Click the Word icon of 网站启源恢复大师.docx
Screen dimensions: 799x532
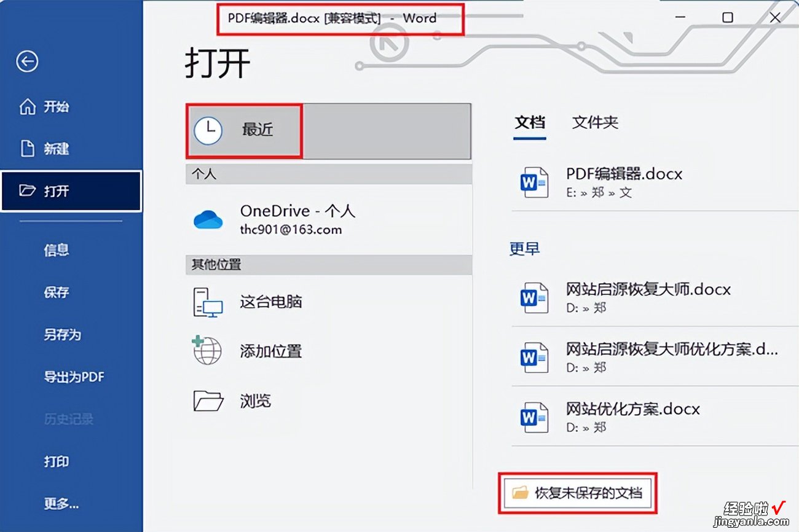coord(533,297)
